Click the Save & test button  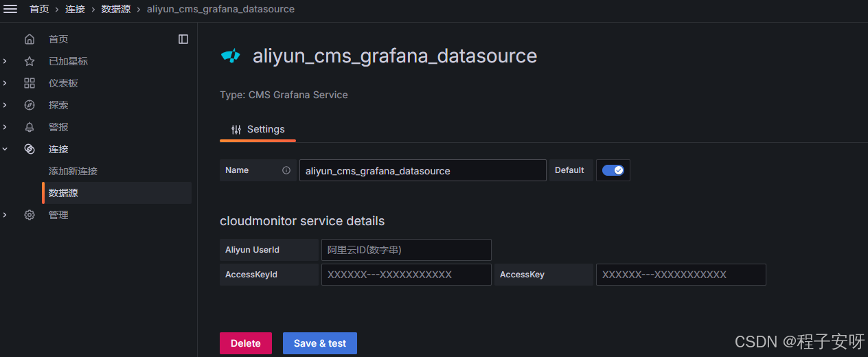pos(320,343)
